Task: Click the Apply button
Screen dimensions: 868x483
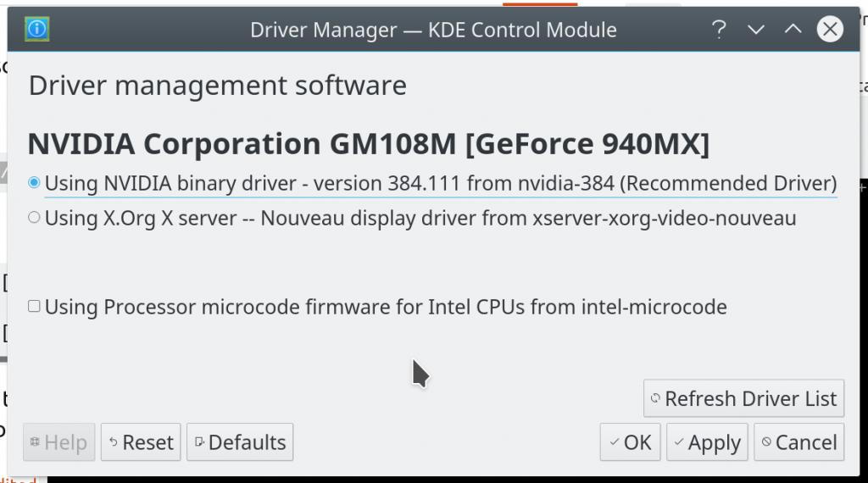Action: click(x=706, y=442)
